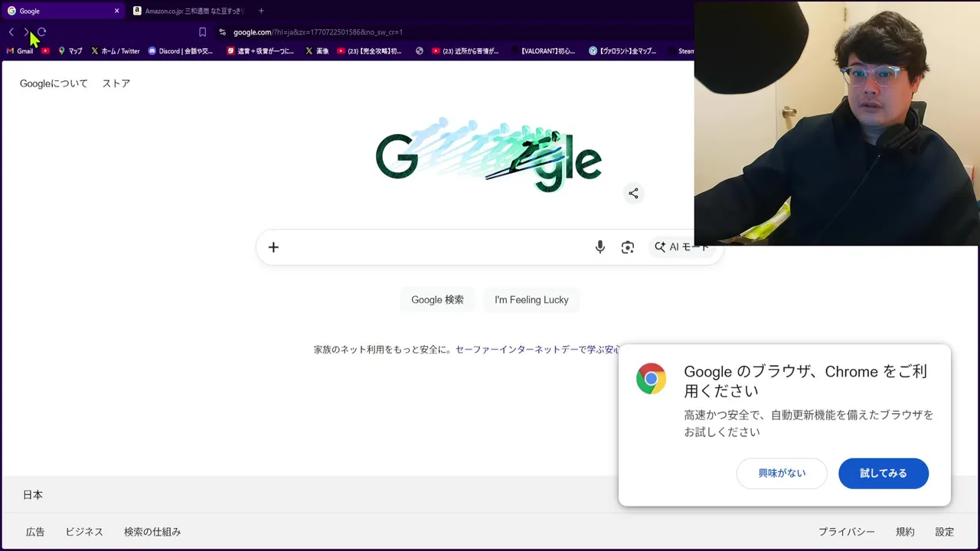The width and height of the screenshot is (980, 551).
Task: Click the Google 検索 button
Action: pyautogui.click(x=437, y=300)
